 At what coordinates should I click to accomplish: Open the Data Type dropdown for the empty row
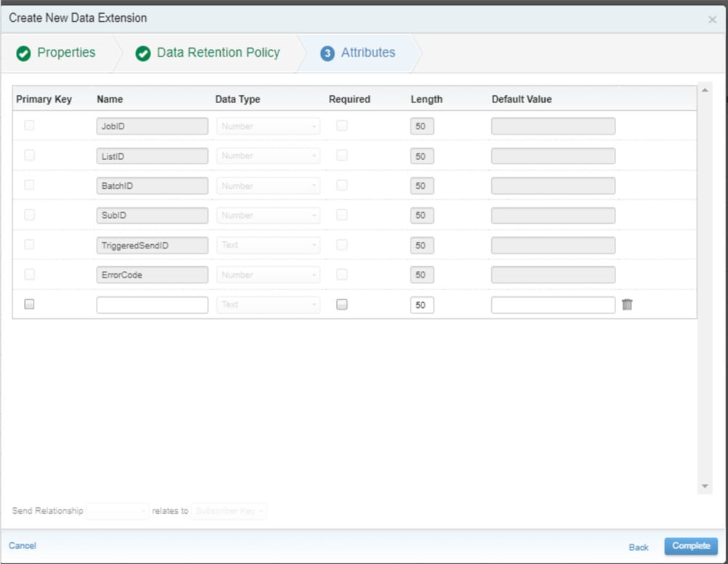(268, 305)
